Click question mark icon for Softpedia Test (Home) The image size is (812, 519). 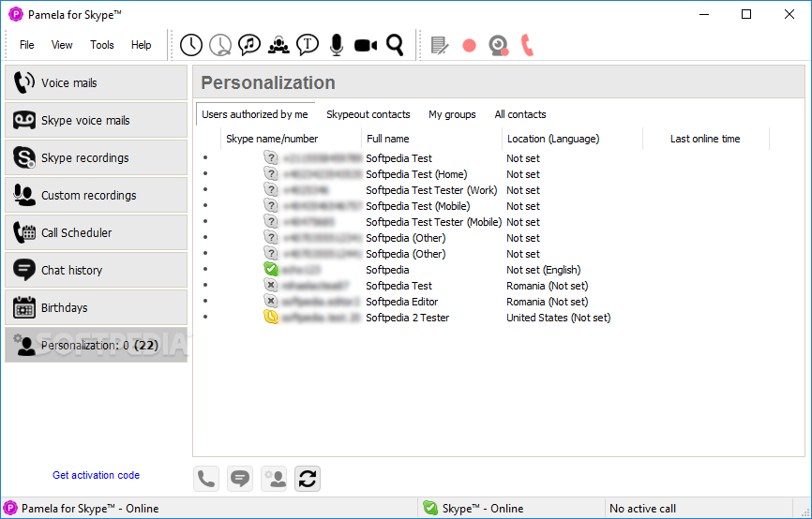[x=270, y=173]
